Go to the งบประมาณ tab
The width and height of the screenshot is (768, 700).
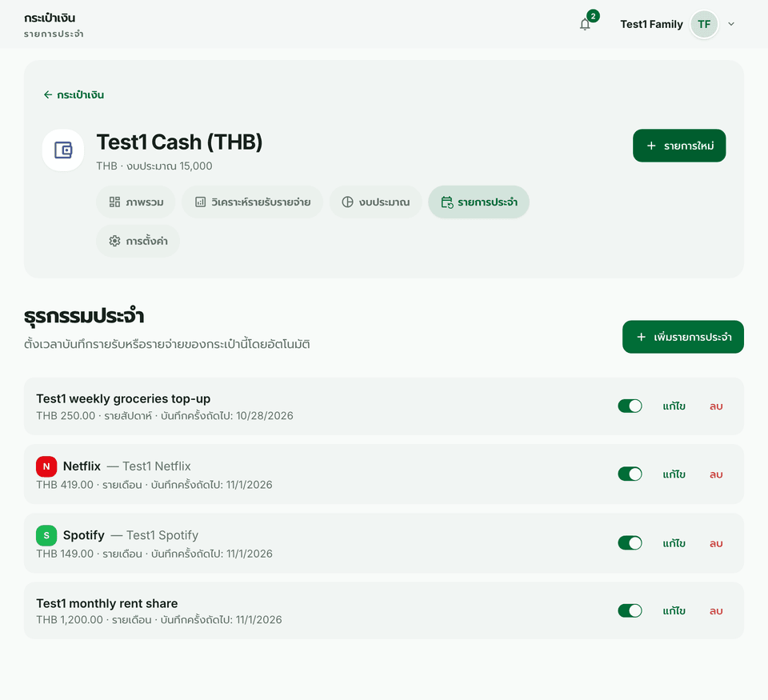(376, 202)
